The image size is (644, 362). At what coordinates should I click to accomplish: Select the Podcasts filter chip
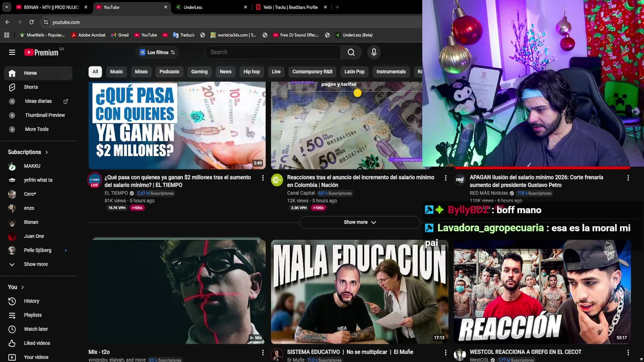[x=169, y=72]
